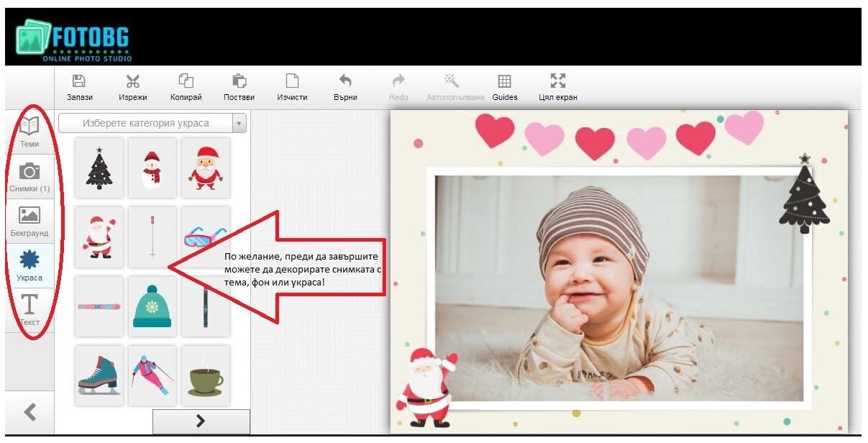
Task: Choose the teal winter hat decoration
Action: pos(152,306)
